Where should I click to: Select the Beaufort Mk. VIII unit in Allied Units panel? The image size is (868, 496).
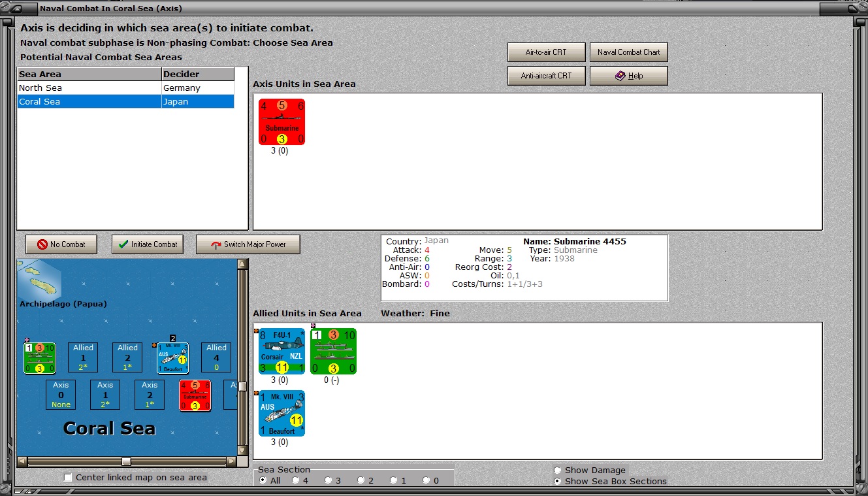(x=281, y=413)
